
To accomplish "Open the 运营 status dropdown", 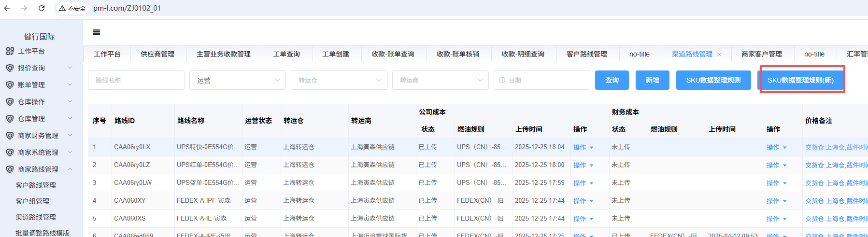I will pos(237,80).
